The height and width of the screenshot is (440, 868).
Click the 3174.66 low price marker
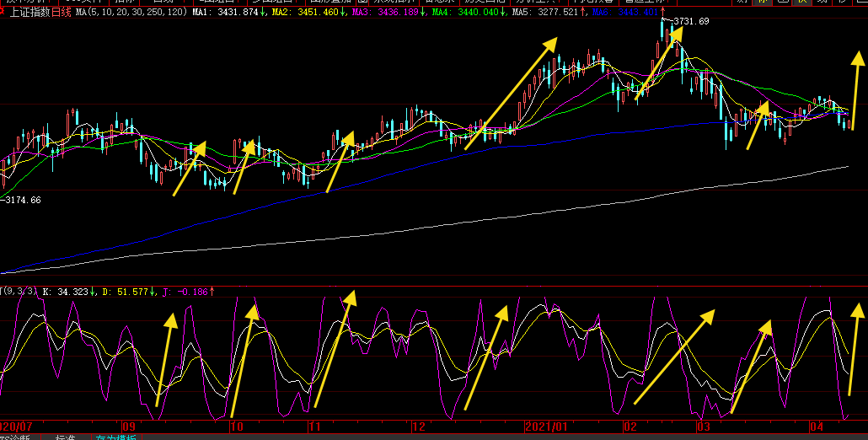point(23,200)
